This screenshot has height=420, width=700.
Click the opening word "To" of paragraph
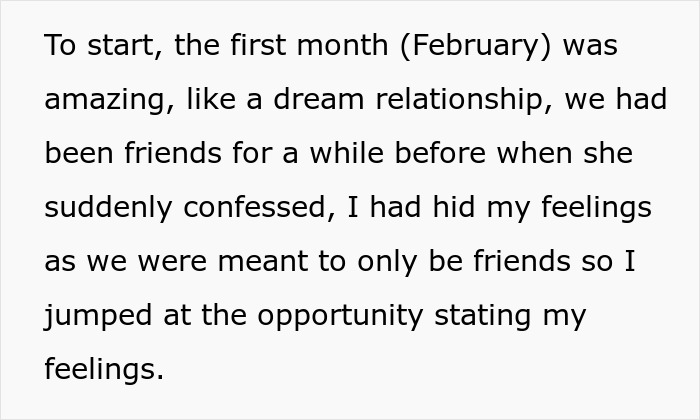click(x=60, y=46)
